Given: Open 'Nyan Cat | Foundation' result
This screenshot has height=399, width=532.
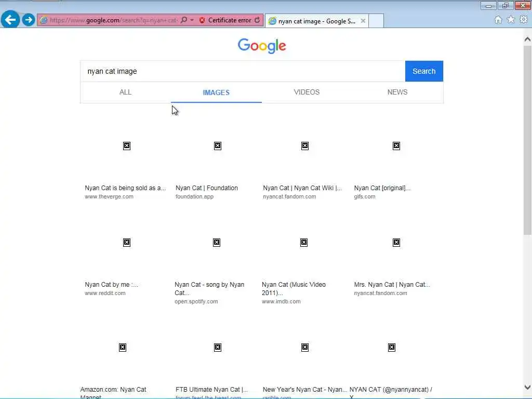Looking at the screenshot, I should point(207,188).
